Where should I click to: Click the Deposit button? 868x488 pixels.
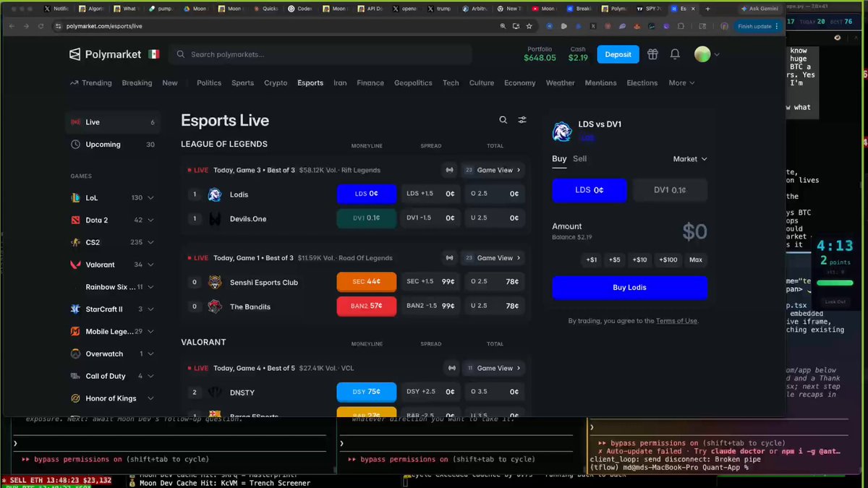(618, 54)
